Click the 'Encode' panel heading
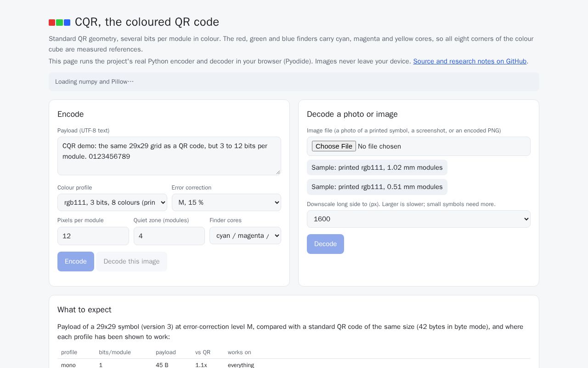Screen dimensions: 588x368 tap(71, 114)
